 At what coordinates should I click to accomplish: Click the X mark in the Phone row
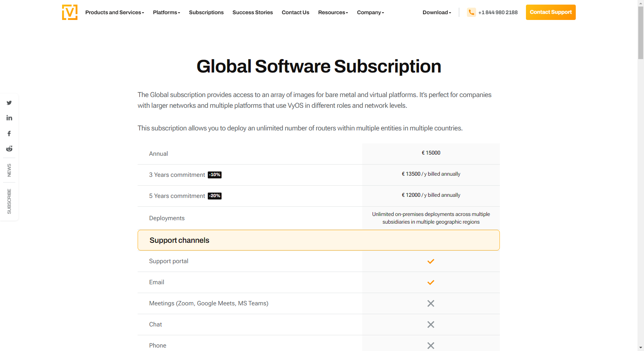430,345
